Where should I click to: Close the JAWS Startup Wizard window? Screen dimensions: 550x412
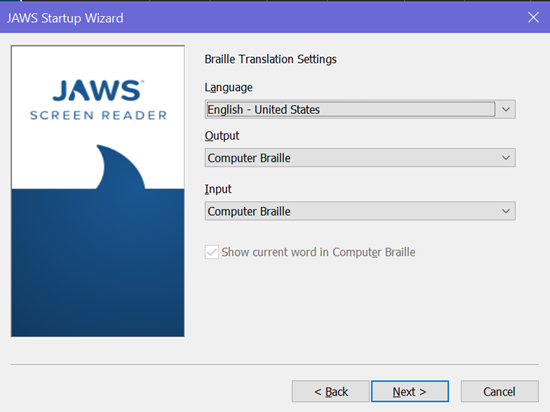(x=533, y=17)
